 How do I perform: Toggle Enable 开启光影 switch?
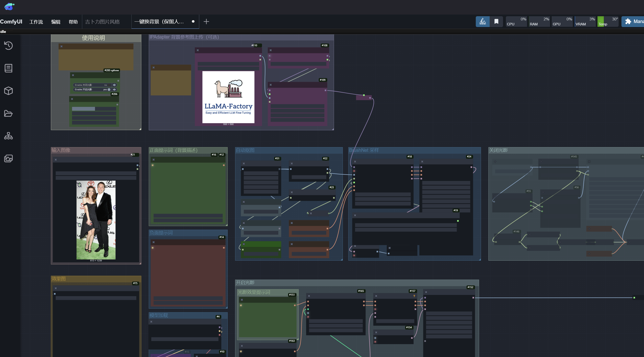click(109, 90)
